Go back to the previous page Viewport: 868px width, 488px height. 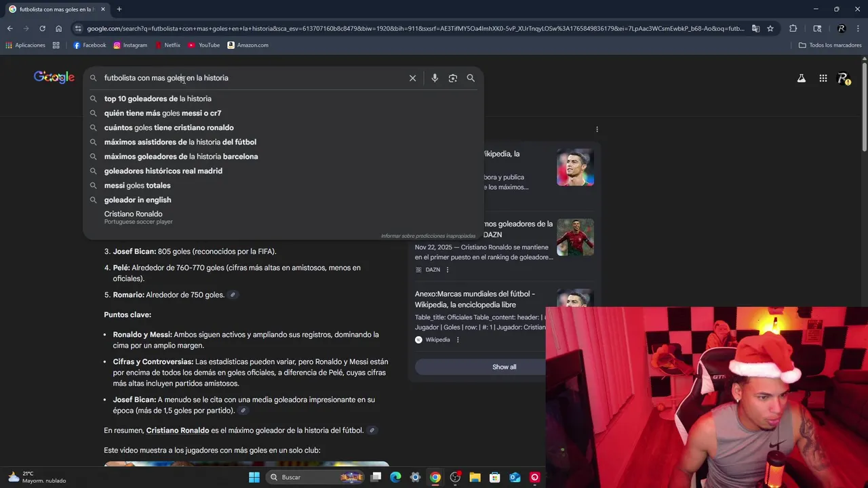tap(9, 28)
